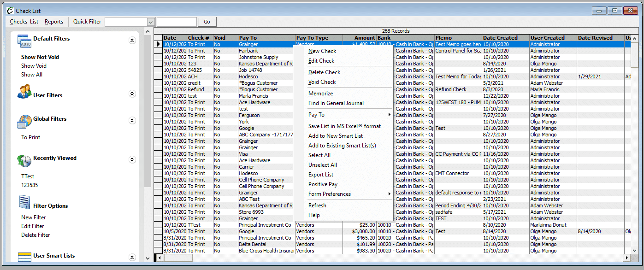Open the List menu

click(34, 22)
